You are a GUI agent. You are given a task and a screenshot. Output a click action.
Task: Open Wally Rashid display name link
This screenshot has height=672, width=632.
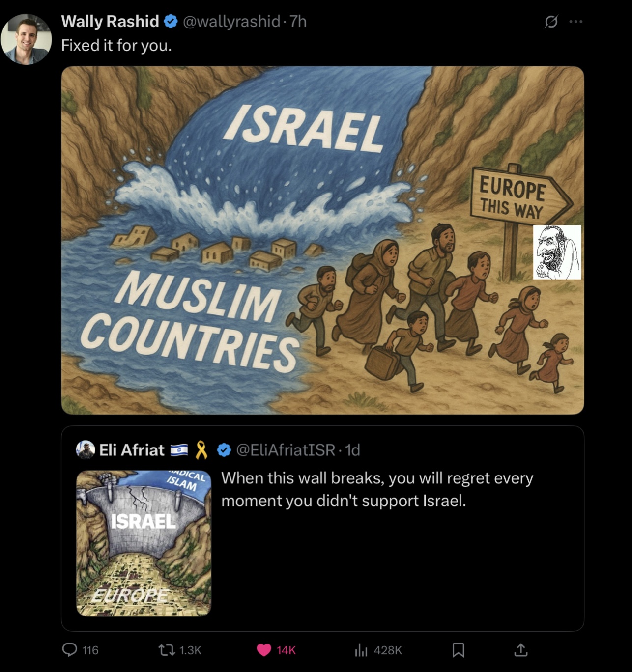[x=110, y=21]
